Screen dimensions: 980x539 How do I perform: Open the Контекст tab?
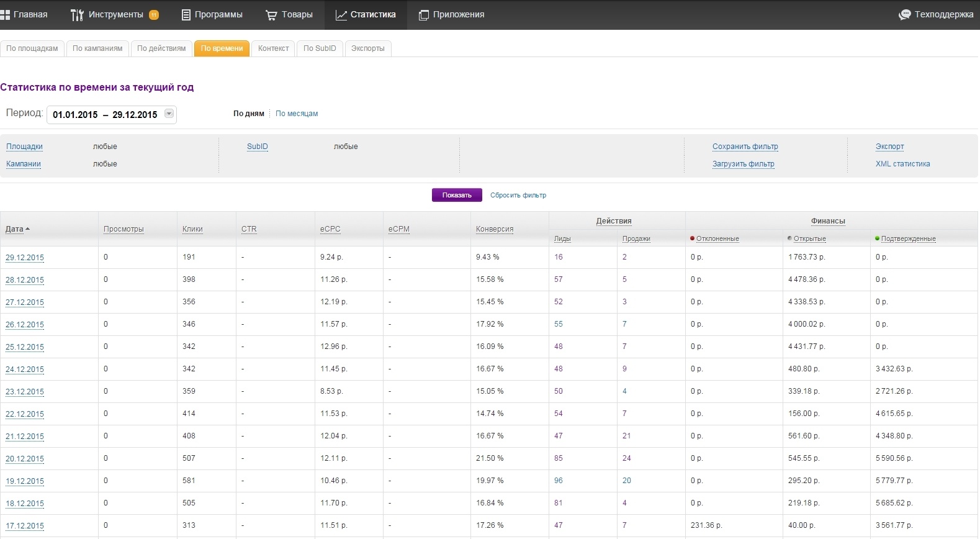point(274,48)
